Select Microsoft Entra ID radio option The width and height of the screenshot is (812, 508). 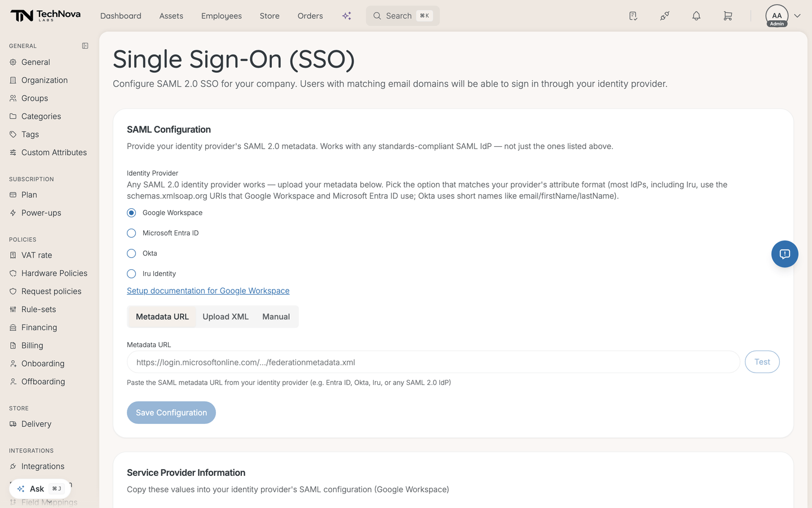(x=131, y=233)
